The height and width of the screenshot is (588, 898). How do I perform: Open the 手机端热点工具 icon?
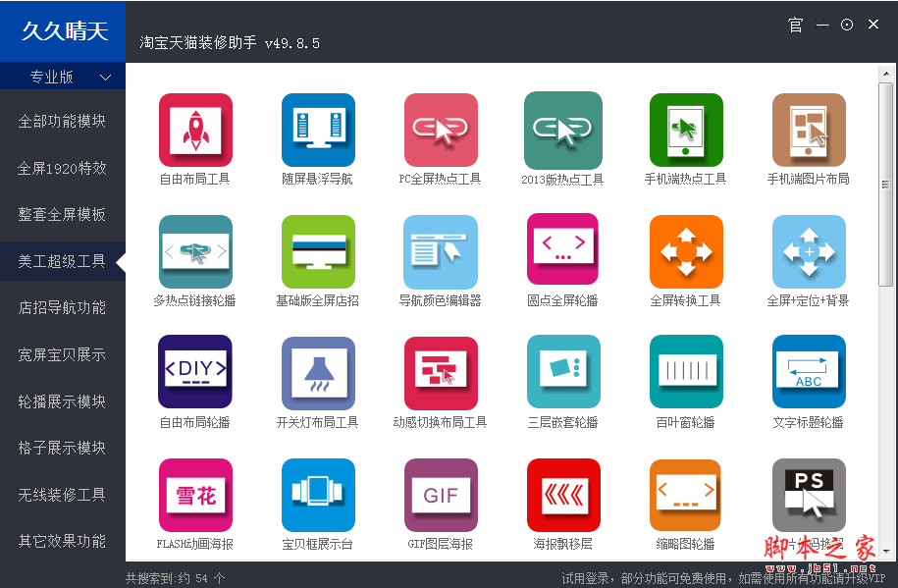point(686,131)
